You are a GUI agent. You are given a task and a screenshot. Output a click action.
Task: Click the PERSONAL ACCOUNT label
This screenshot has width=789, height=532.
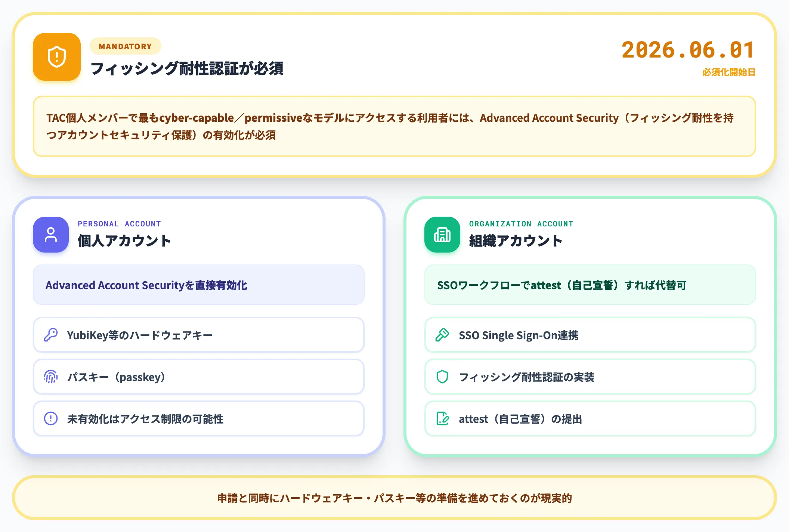pos(119,224)
